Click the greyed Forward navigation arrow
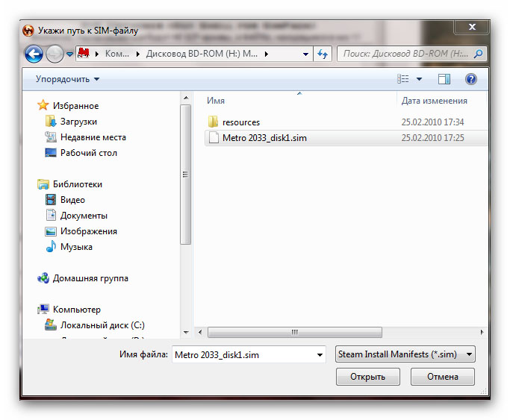Screen dimensions: 510x420 [x=55, y=54]
